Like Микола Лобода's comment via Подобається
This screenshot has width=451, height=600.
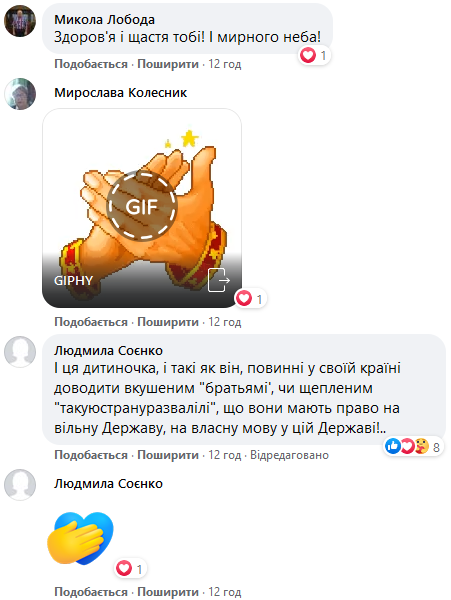pos(91,64)
